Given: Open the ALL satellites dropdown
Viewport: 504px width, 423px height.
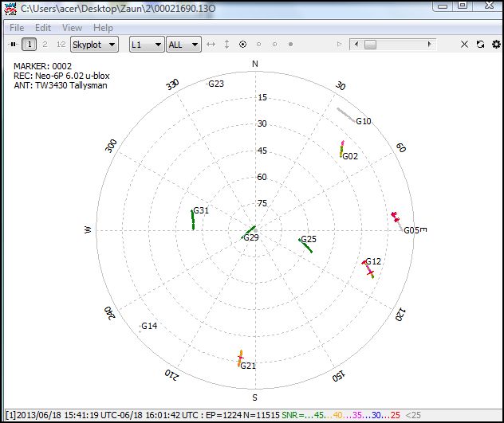Looking at the screenshot, I should click(183, 45).
